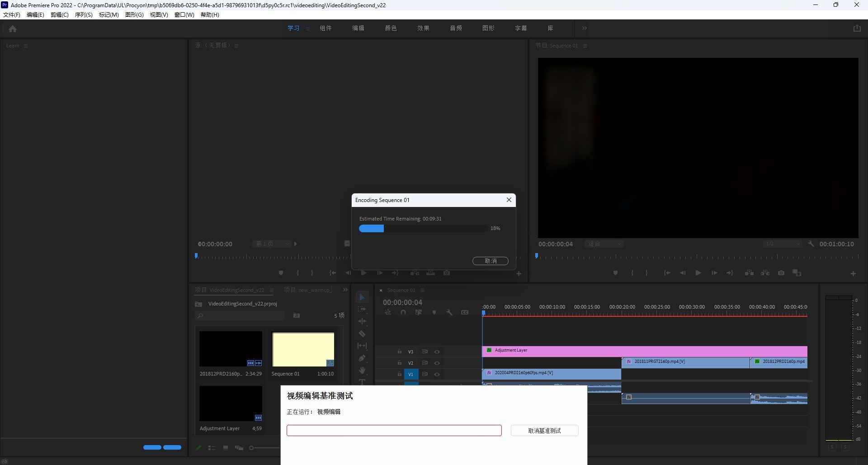Click Export Frame camera in Program monitor
Viewport: 868px width, 465px height.
pyautogui.click(x=781, y=273)
